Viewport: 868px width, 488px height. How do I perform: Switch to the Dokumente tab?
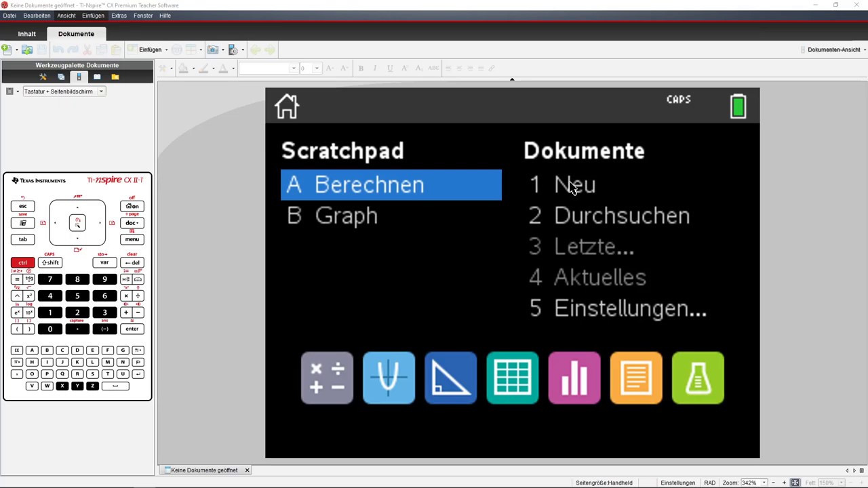pos(76,34)
